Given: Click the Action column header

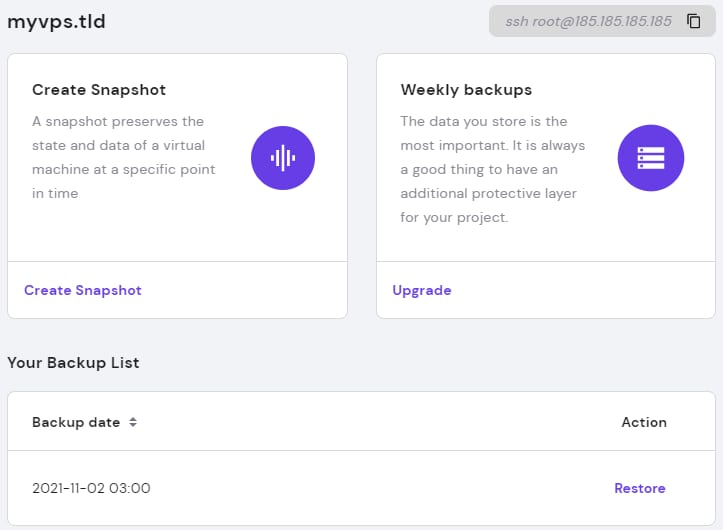Looking at the screenshot, I should tap(644, 422).
